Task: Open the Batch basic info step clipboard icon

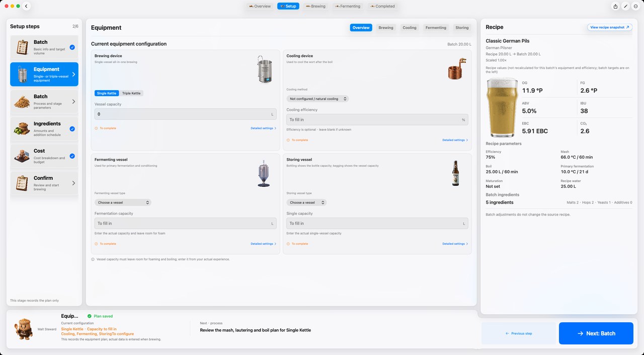Action: point(22,47)
